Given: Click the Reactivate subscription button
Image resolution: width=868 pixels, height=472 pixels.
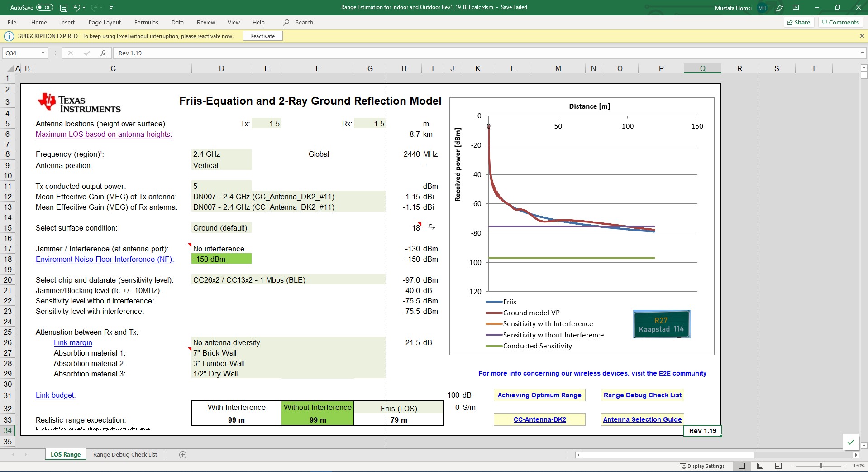Looking at the screenshot, I should click(x=262, y=36).
